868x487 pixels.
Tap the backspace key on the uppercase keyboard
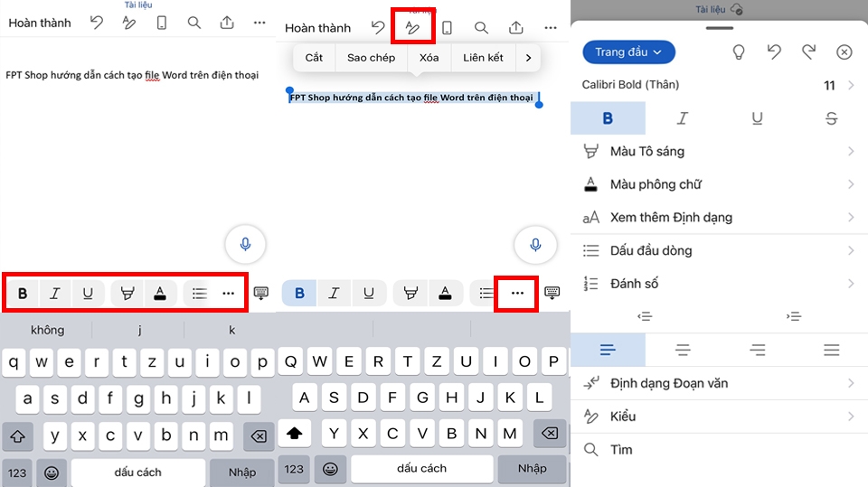(550, 433)
